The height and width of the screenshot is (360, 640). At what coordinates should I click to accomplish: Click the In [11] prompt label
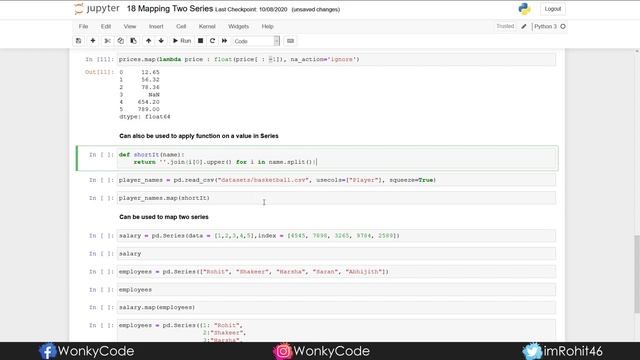point(99,59)
